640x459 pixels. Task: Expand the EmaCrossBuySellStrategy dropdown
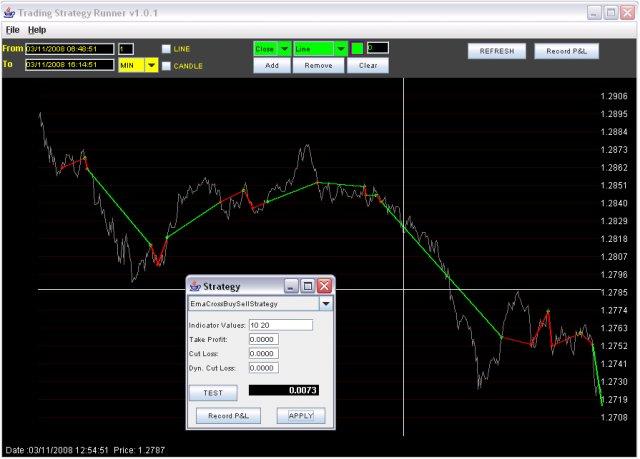tap(325, 303)
